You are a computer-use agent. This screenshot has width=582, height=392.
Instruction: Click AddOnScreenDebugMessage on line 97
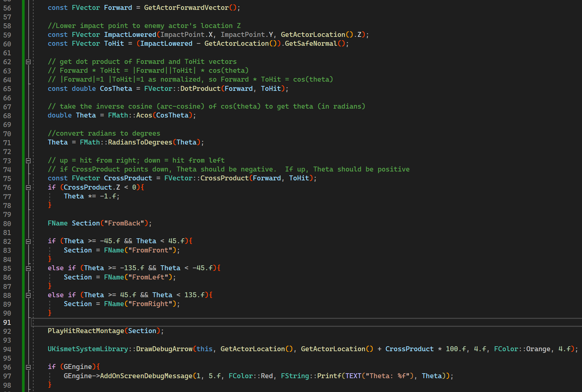tap(146, 376)
